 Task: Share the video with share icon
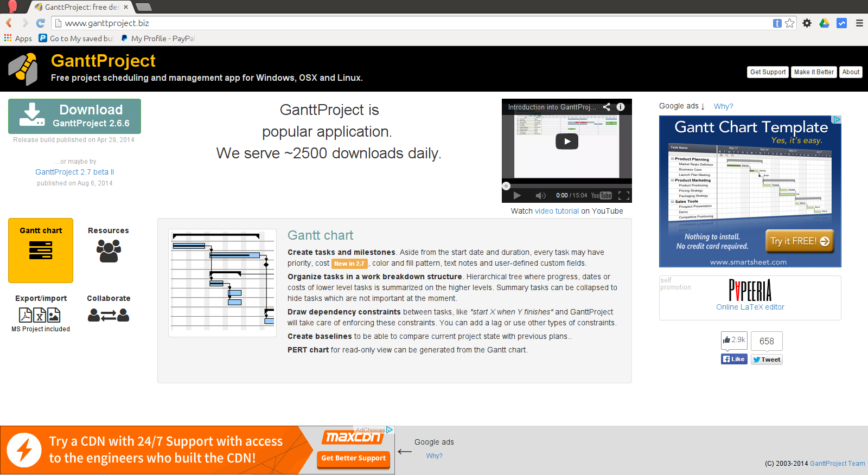(607, 107)
